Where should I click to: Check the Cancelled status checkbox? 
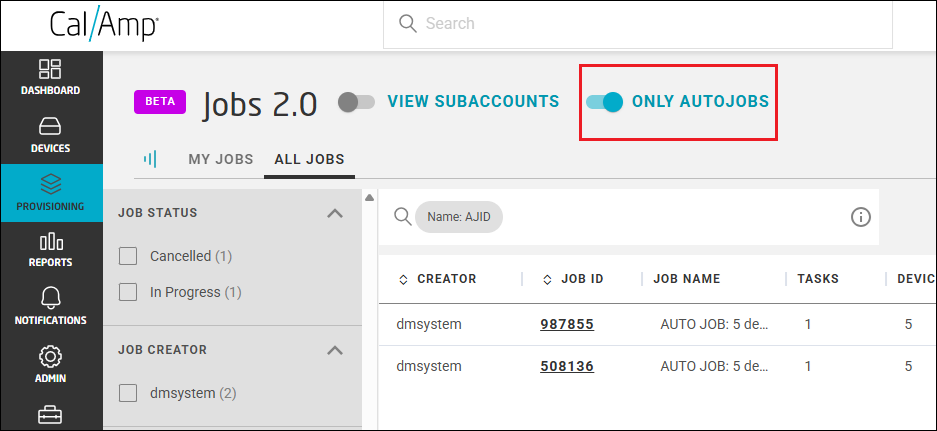point(128,256)
